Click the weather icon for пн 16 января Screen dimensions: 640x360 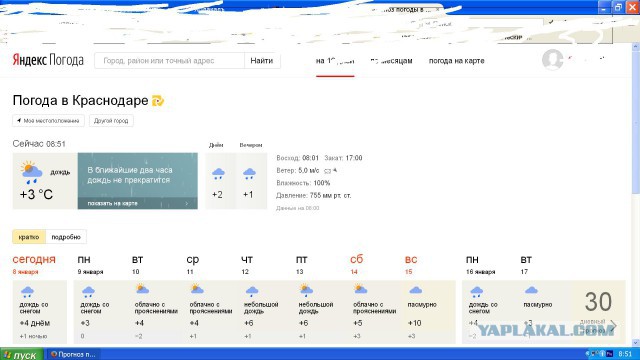476,291
